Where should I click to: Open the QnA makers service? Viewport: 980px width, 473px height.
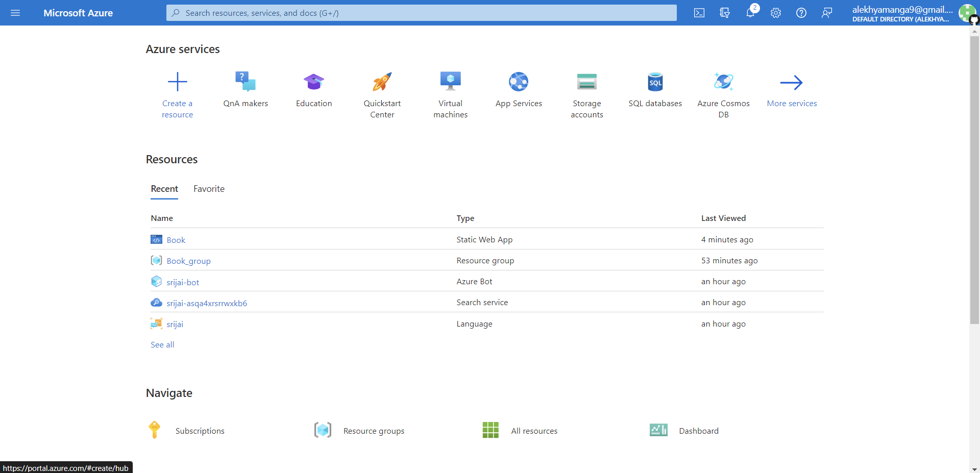coord(246,89)
